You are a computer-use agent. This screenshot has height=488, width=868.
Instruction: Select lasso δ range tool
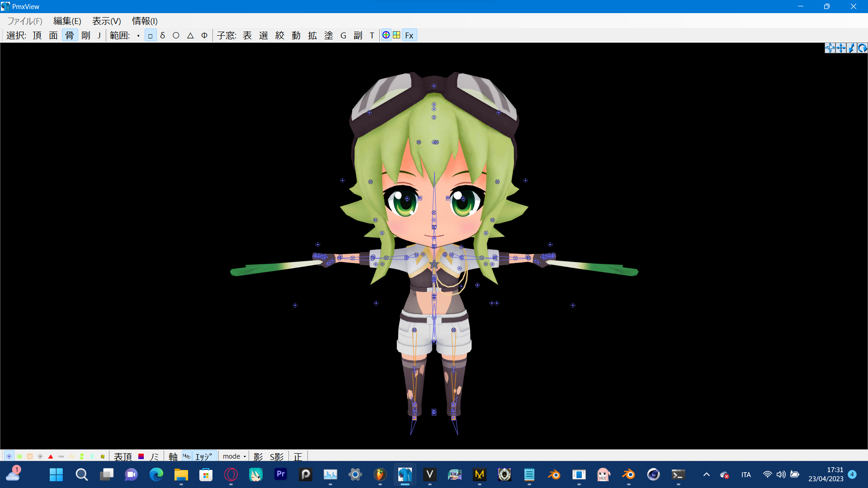(x=163, y=35)
